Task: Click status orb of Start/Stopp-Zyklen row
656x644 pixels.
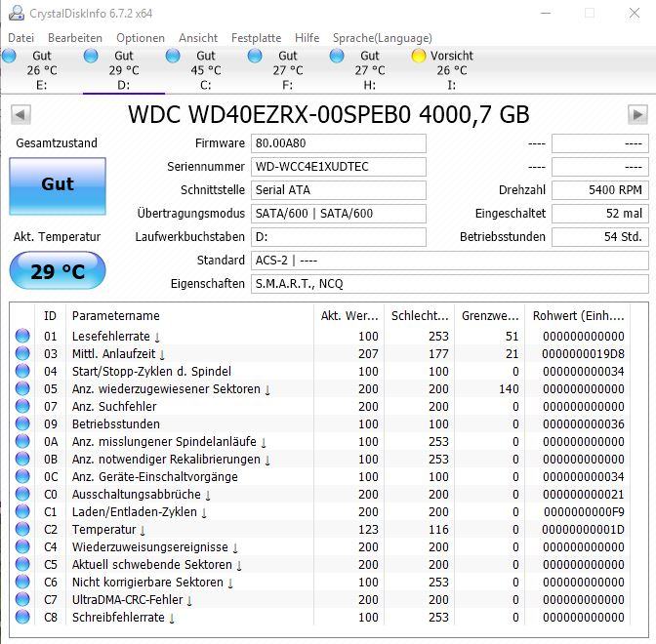Action: pos(22,371)
